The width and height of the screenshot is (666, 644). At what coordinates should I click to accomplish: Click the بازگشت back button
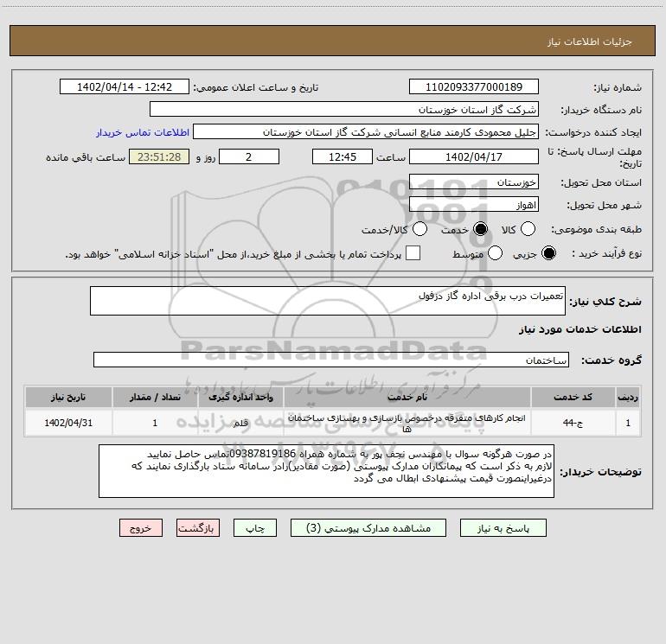point(198,528)
